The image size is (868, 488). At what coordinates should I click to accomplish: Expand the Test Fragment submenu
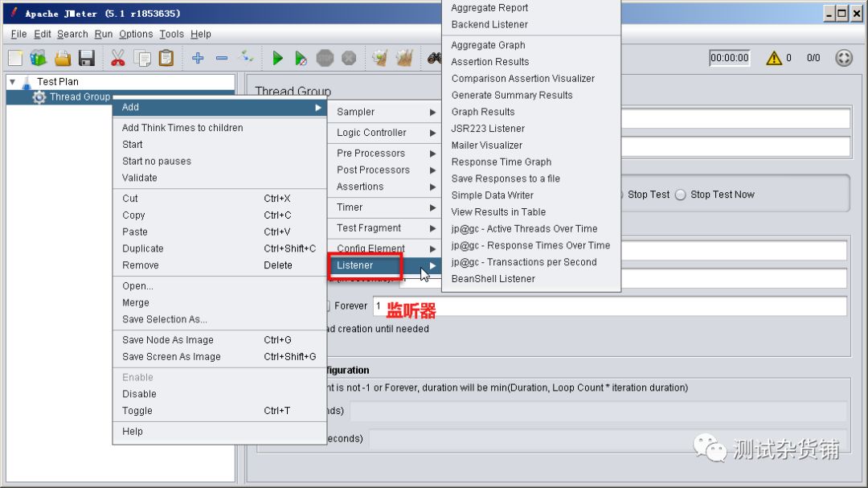pyautogui.click(x=385, y=228)
